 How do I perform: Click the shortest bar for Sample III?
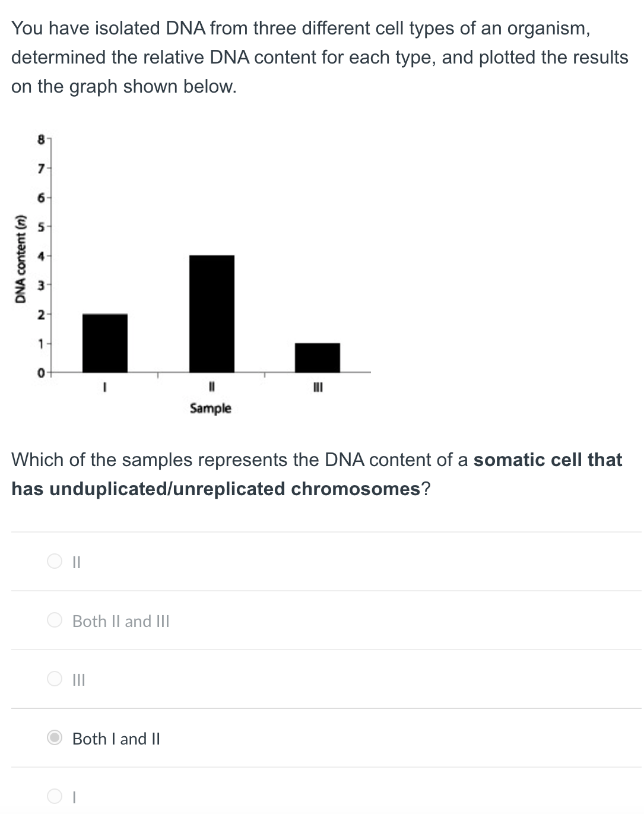tap(318, 356)
